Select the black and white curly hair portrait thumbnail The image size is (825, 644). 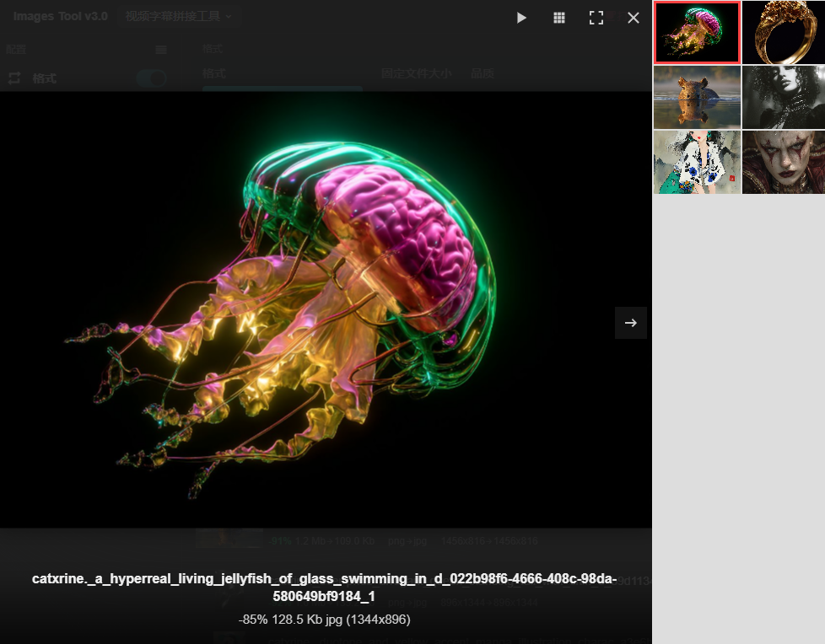pos(784,97)
